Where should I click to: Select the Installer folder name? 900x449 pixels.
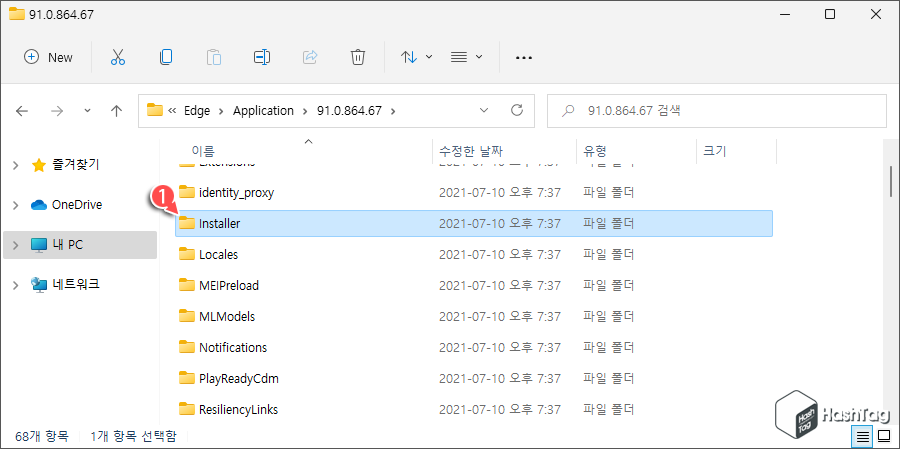(219, 224)
